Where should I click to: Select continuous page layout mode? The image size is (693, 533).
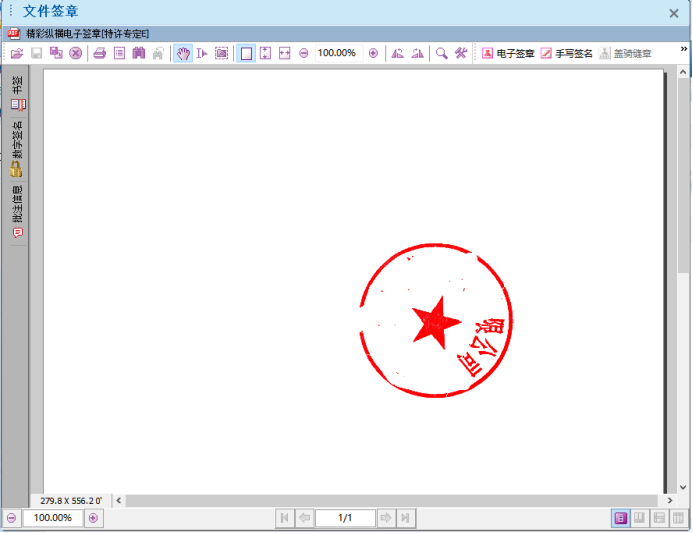point(659,518)
